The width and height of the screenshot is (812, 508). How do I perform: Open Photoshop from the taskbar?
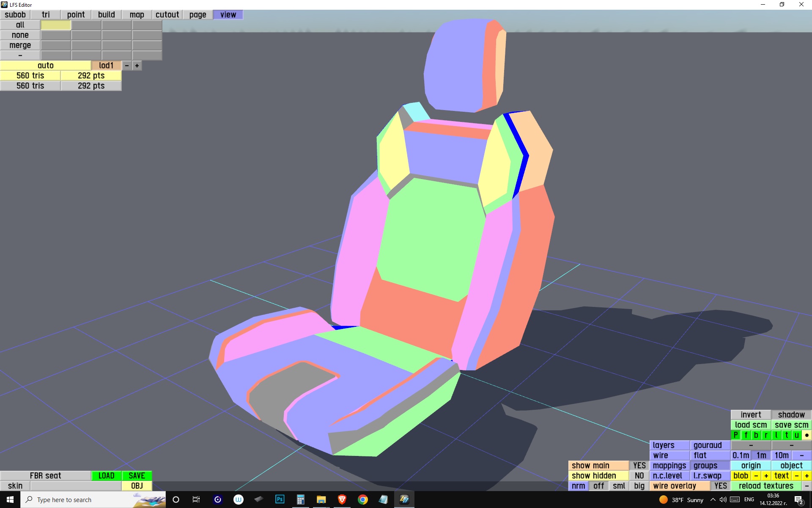click(280, 500)
